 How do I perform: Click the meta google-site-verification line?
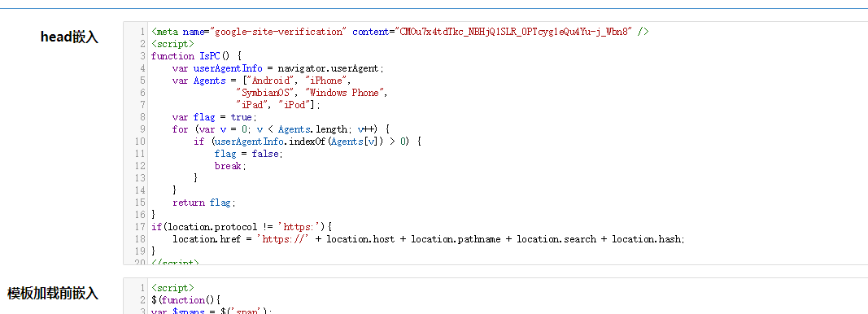[x=399, y=32]
